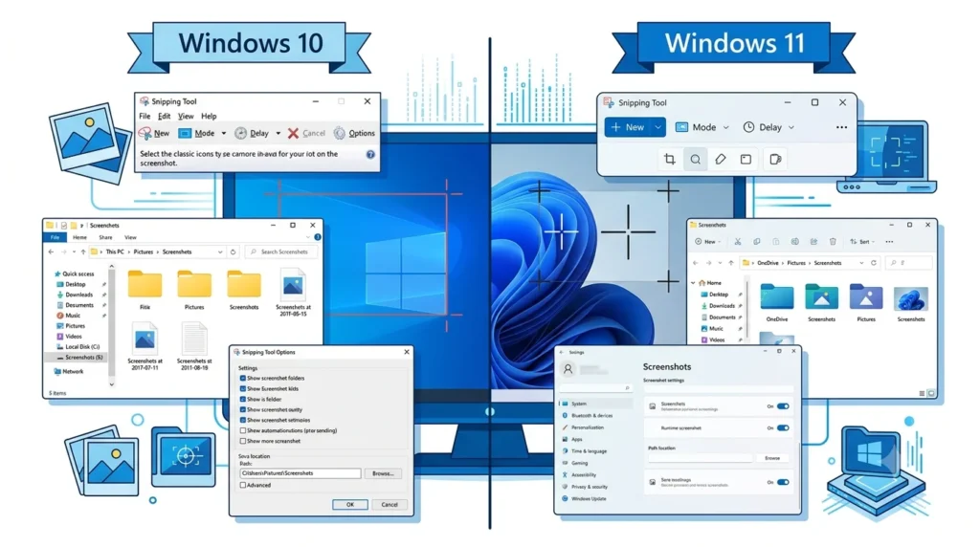Image resolution: width=980 pixels, height=547 pixels.
Task: Click the window snip icon in Windows 11 Snipping Tool
Action: 746,160
